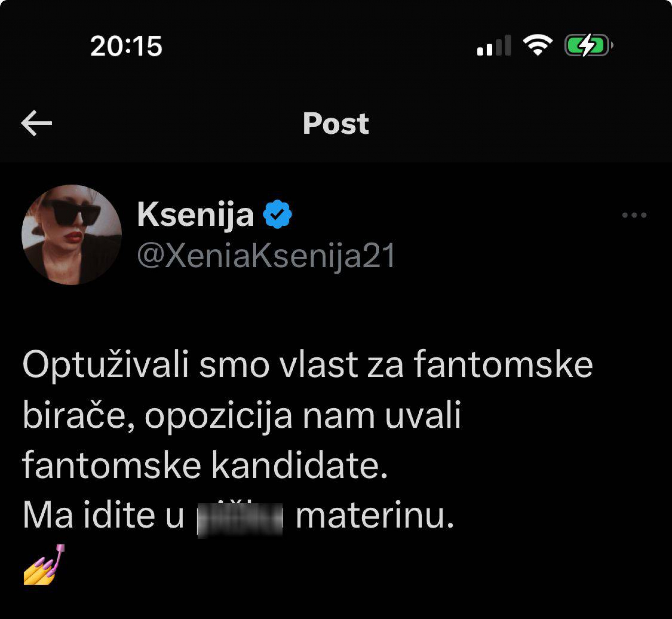
Task: Tap the Wi-Fi status icon
Action: coord(537,45)
